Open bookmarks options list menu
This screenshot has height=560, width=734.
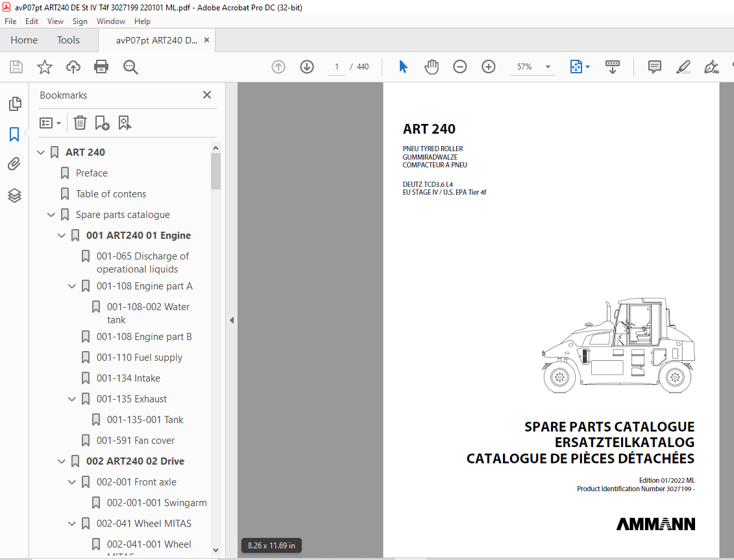coord(50,123)
